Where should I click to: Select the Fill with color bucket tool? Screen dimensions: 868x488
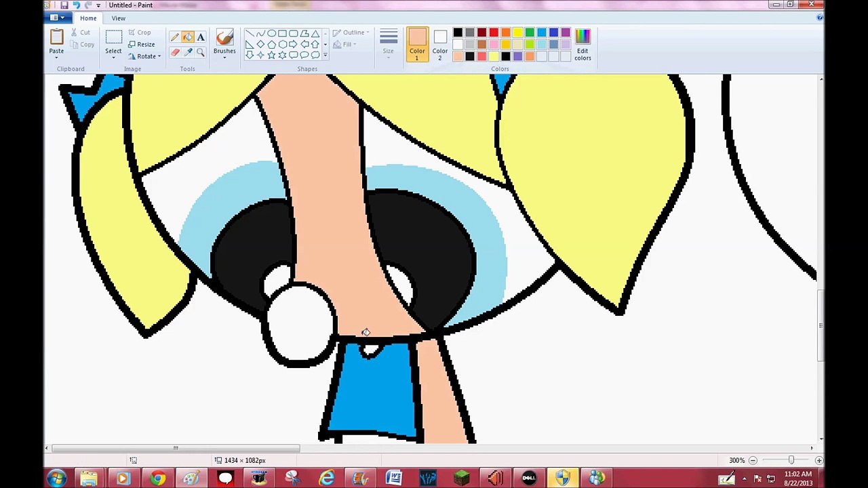188,37
